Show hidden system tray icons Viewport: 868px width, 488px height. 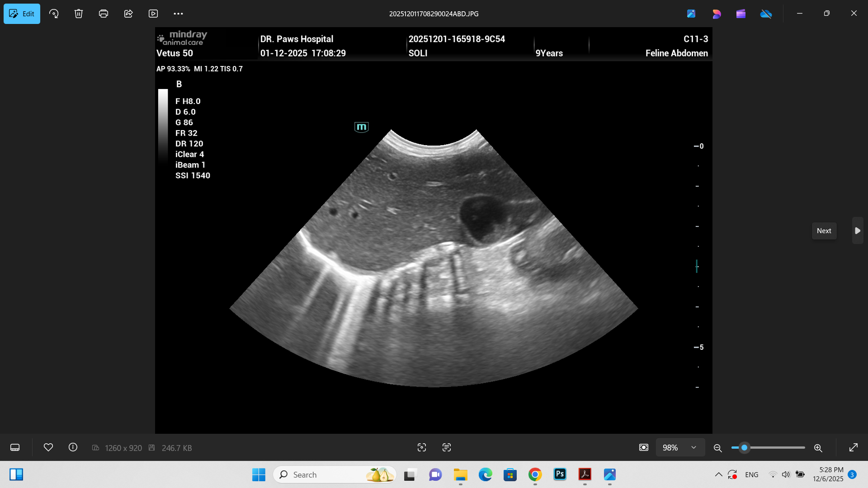pos(718,474)
